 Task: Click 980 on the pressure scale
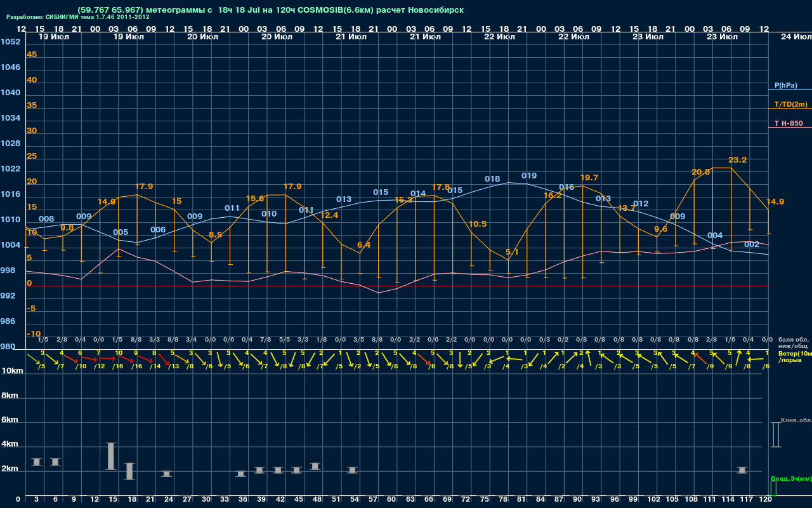[8, 347]
